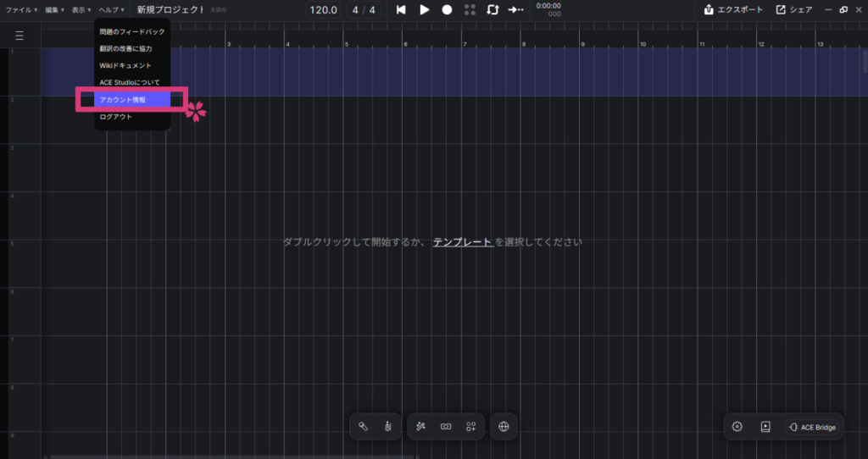Select ログアウト from the help menu

click(116, 117)
